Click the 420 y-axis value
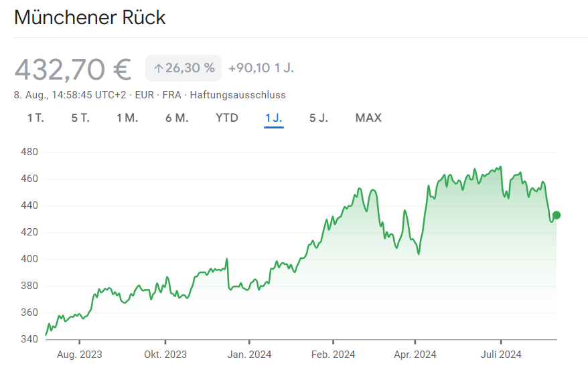Viewport: 588px width, 378px height. (29, 232)
